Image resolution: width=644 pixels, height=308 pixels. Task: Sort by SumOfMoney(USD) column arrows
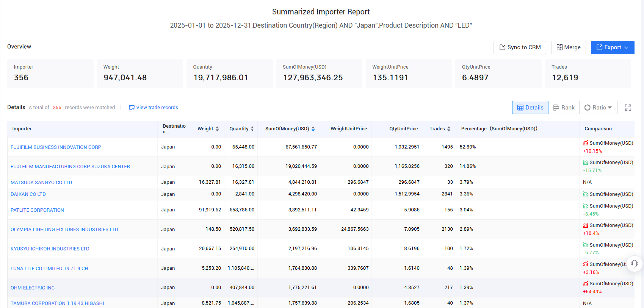[x=313, y=129]
